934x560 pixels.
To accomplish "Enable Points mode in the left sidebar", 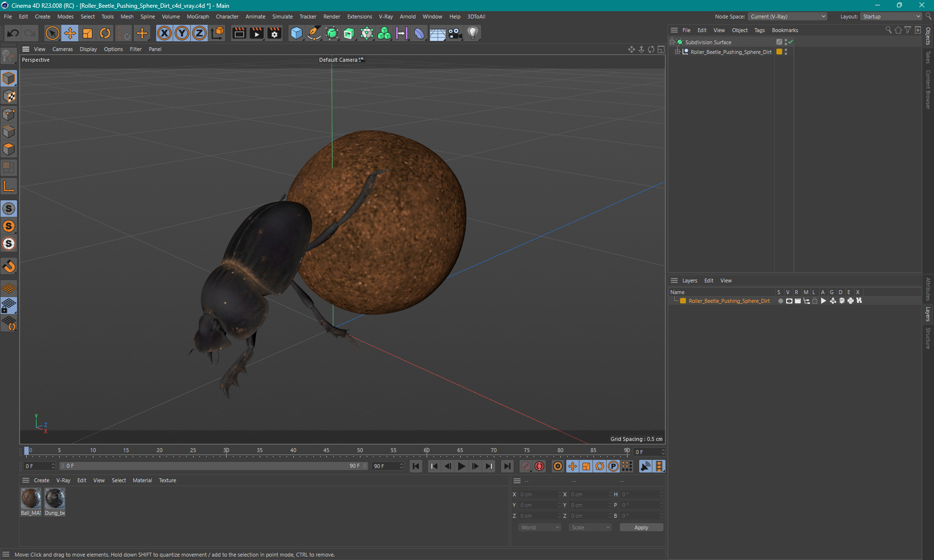I will [9, 114].
